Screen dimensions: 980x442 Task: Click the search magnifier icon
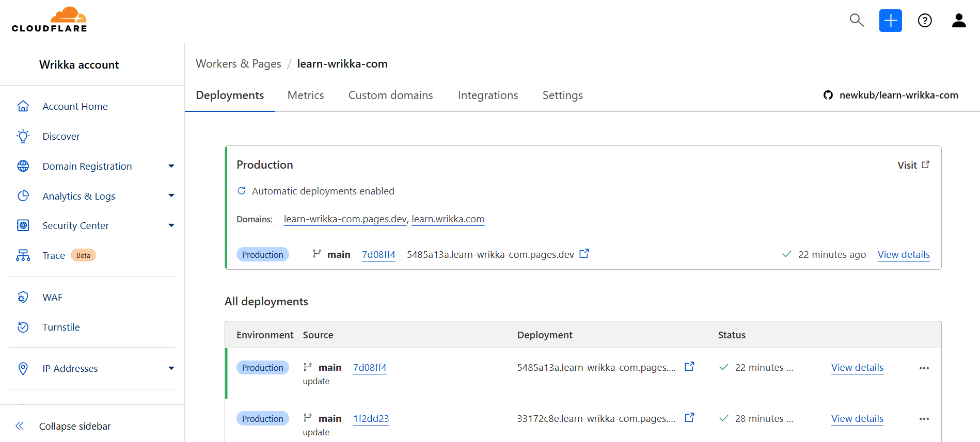[857, 21]
